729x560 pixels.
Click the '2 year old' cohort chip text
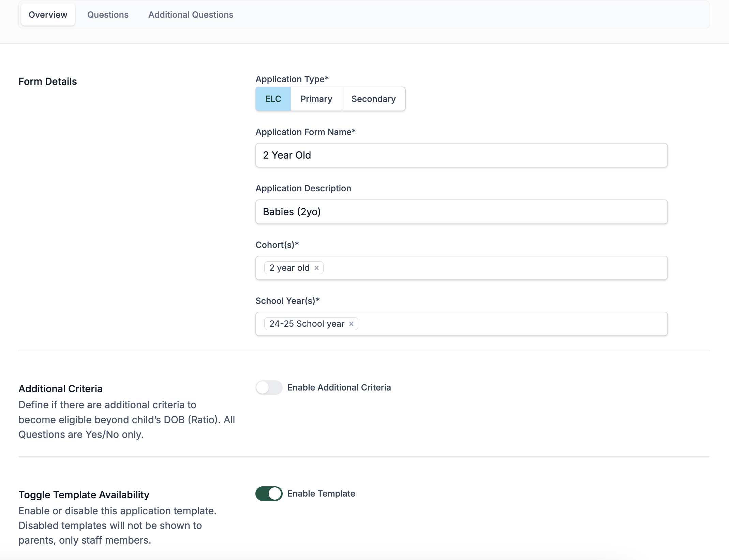click(289, 268)
